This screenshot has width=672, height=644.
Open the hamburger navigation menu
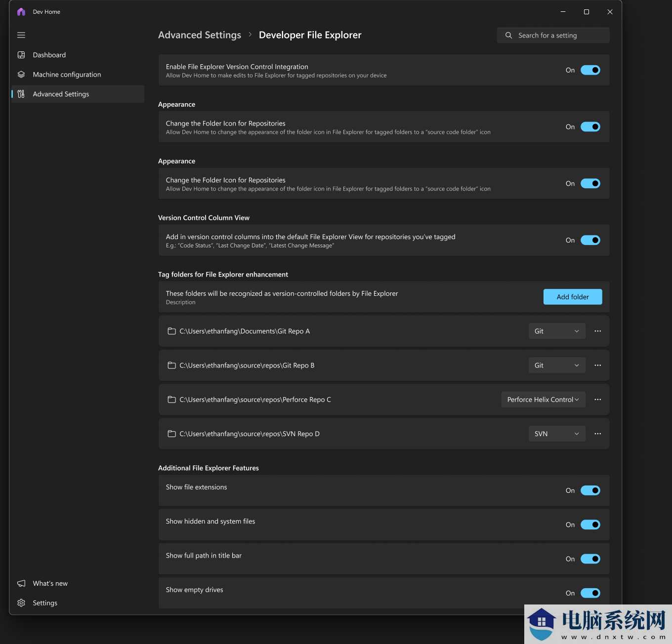pos(21,35)
